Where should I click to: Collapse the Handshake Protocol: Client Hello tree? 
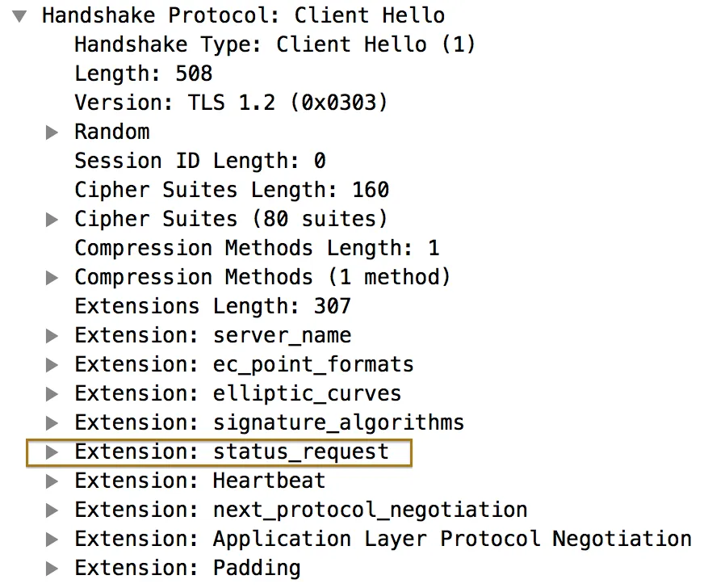[x=19, y=15]
